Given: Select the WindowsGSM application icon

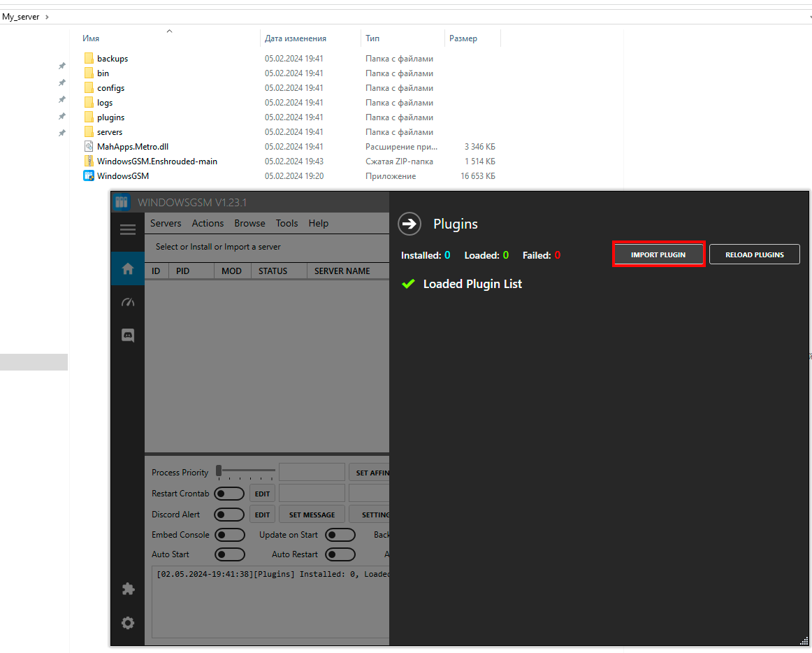Looking at the screenshot, I should [89, 175].
